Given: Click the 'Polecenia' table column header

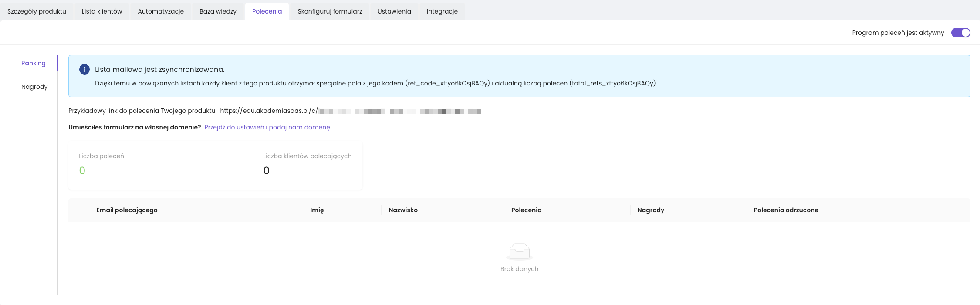Looking at the screenshot, I should tap(526, 210).
